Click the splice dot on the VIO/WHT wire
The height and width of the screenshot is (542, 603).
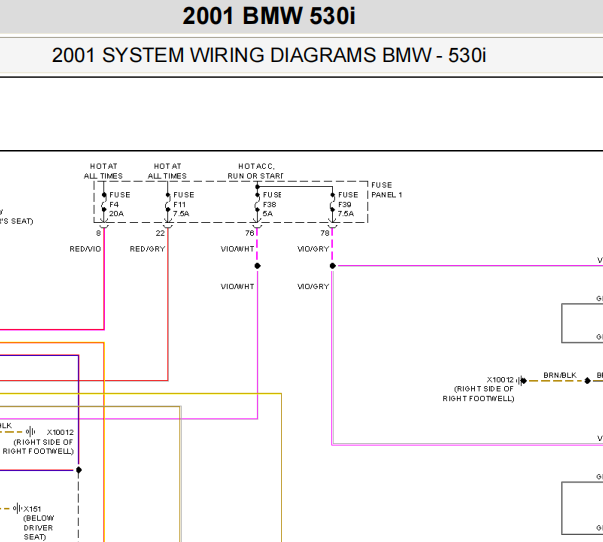tap(258, 266)
